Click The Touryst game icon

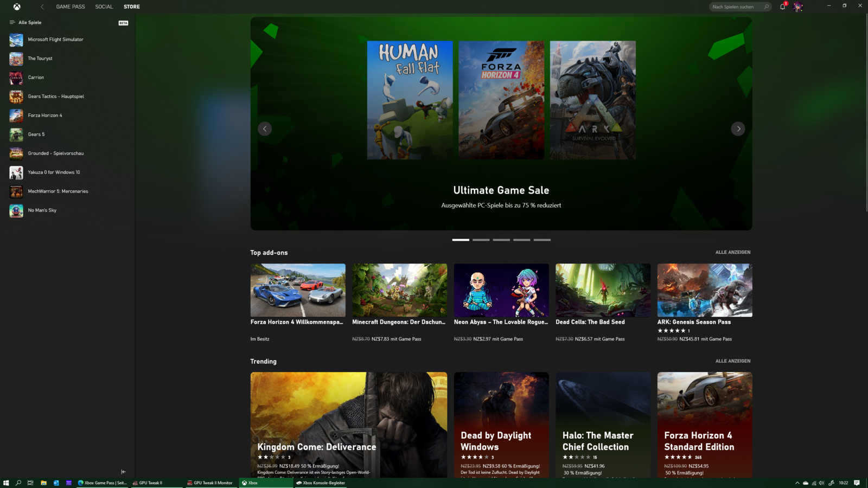(16, 59)
